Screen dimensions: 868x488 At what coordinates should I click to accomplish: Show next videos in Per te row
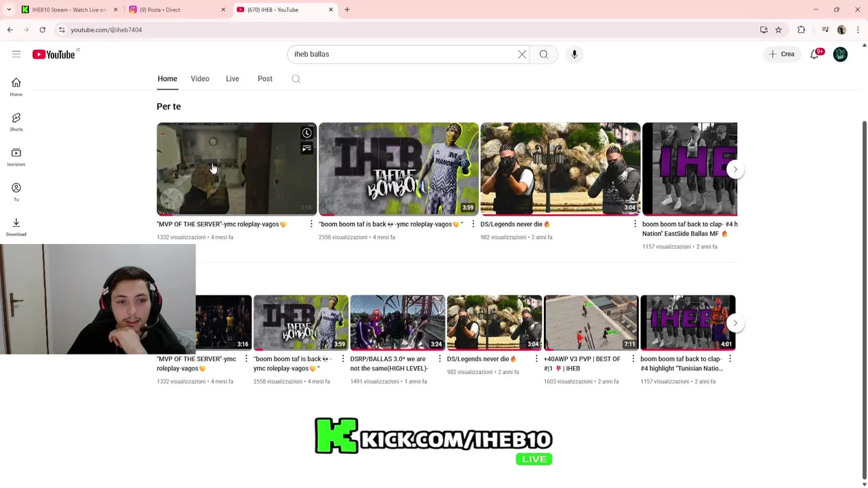[x=735, y=169]
